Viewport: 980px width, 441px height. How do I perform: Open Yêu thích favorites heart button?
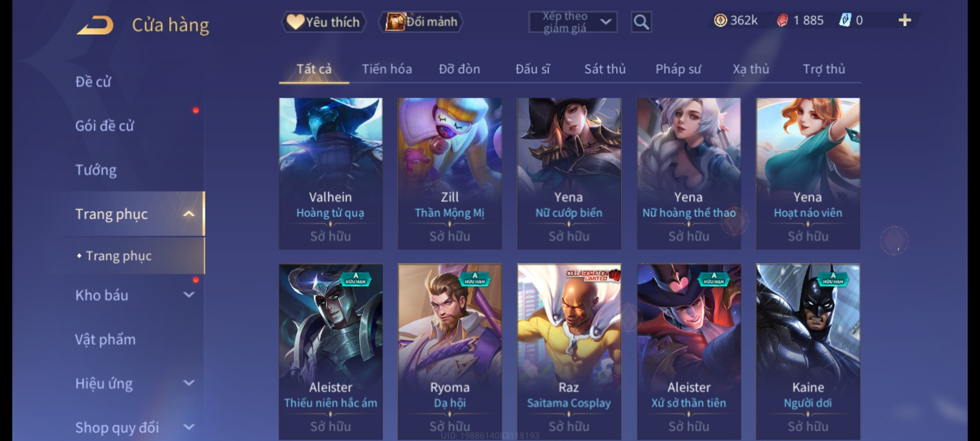tap(323, 22)
